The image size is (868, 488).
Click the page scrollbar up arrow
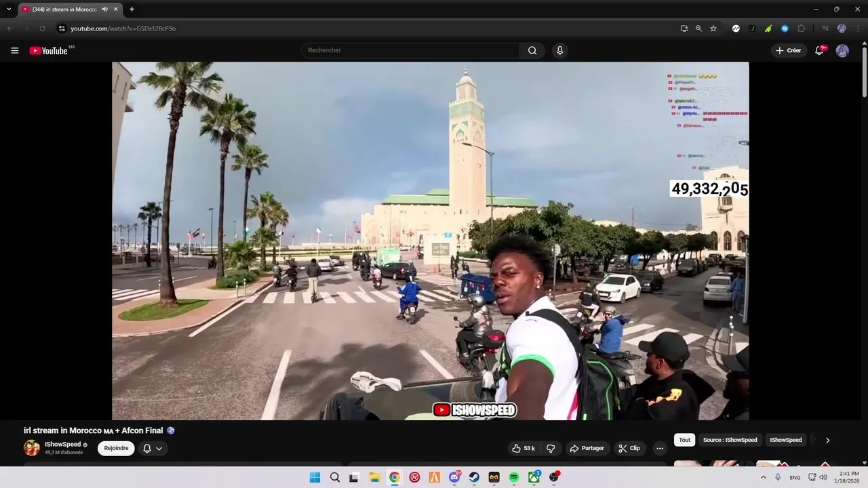[865, 43]
